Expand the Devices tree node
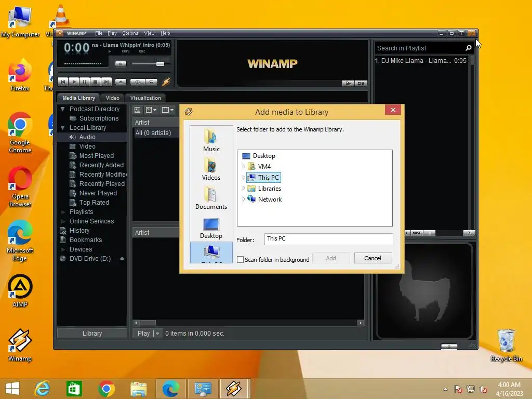The height and width of the screenshot is (399, 532). 62,249
